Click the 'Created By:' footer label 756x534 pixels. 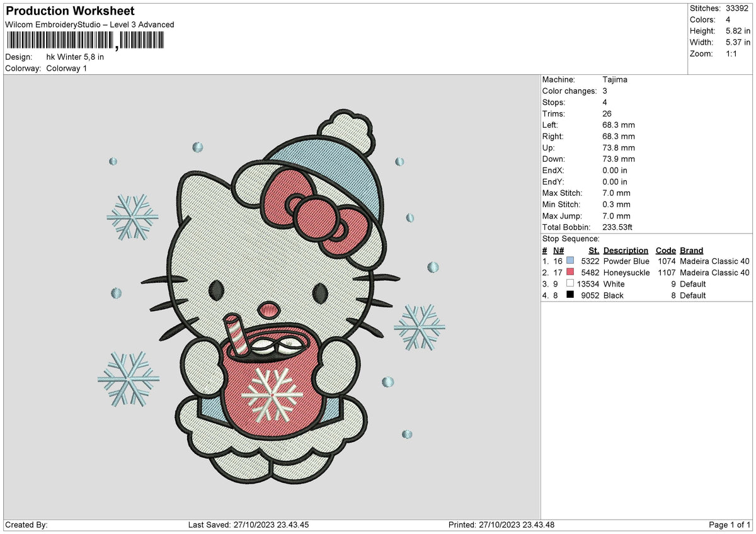tap(26, 525)
